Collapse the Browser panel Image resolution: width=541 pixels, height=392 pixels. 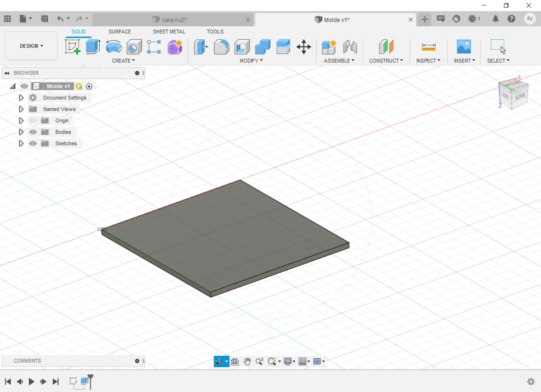(x=6, y=73)
